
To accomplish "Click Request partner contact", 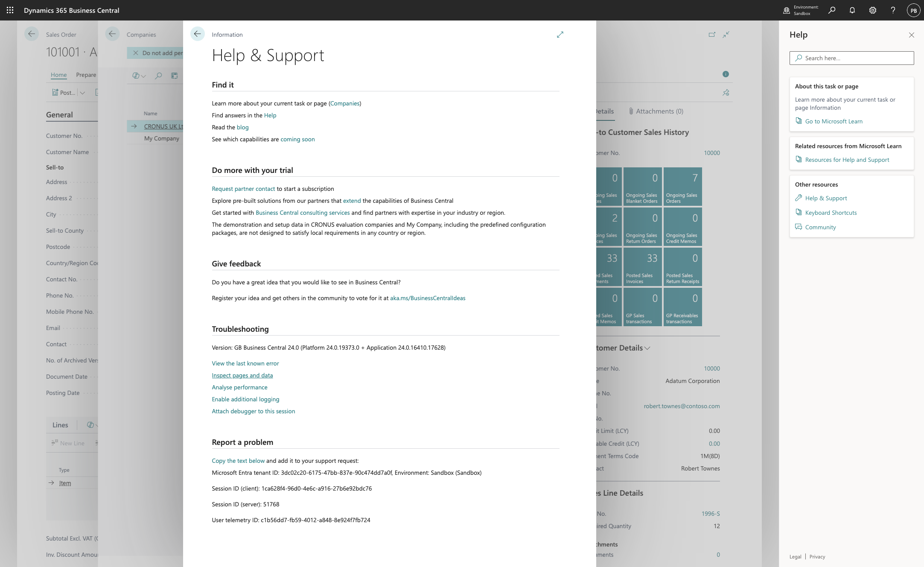I will pos(243,189).
